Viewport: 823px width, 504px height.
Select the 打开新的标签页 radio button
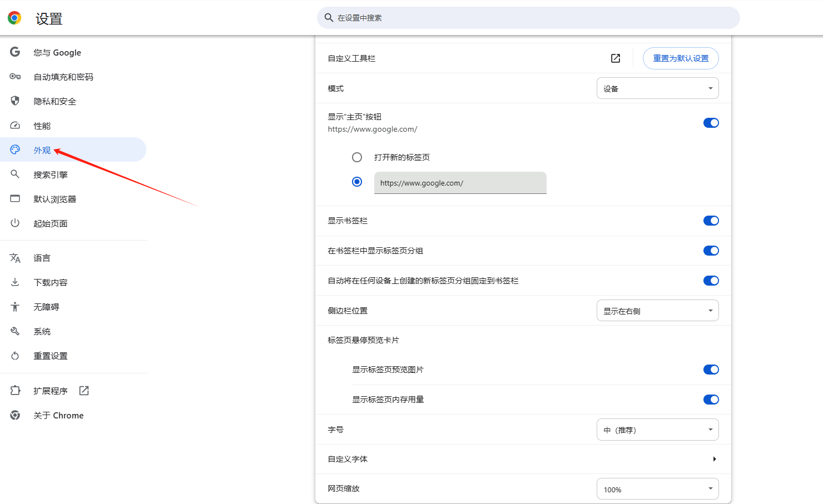click(x=357, y=157)
